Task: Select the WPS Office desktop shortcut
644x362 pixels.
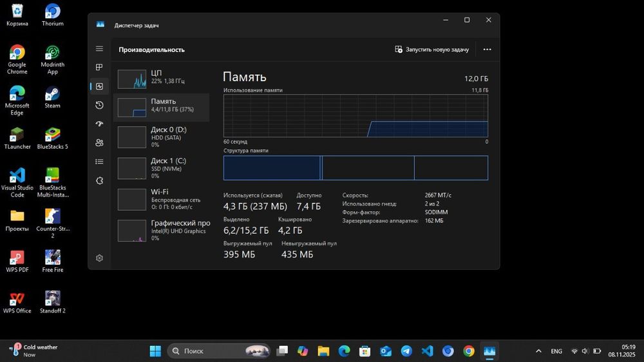Action: point(17,303)
